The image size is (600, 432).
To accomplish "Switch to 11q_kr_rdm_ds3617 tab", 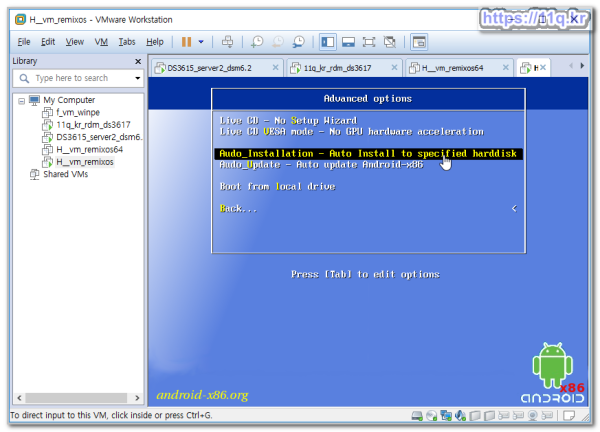I will coord(338,68).
